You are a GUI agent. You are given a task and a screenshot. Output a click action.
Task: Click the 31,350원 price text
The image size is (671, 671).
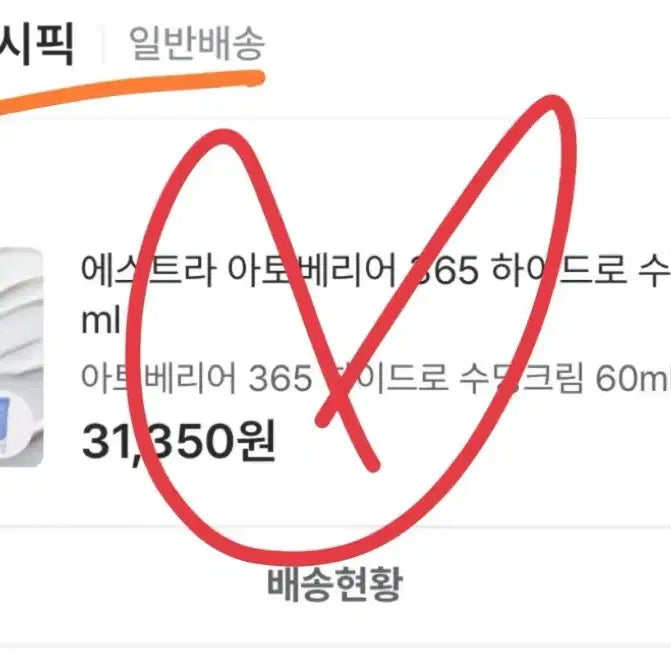(x=178, y=442)
